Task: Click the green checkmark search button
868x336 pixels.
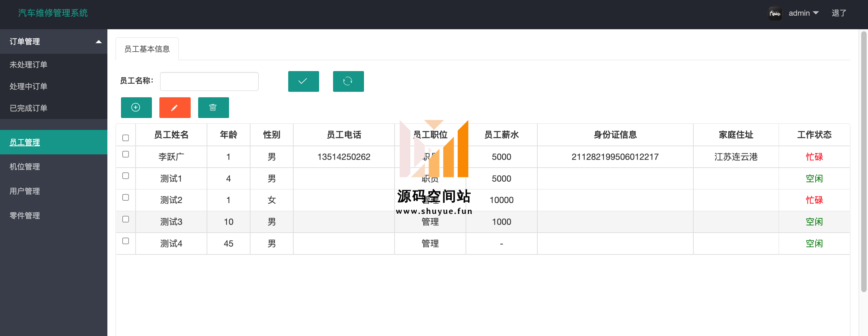Action: tap(303, 81)
